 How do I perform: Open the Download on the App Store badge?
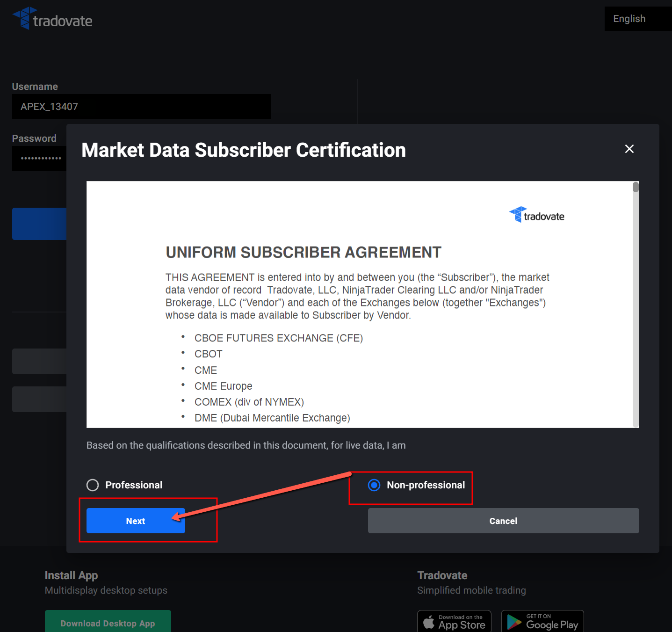[x=454, y=622]
